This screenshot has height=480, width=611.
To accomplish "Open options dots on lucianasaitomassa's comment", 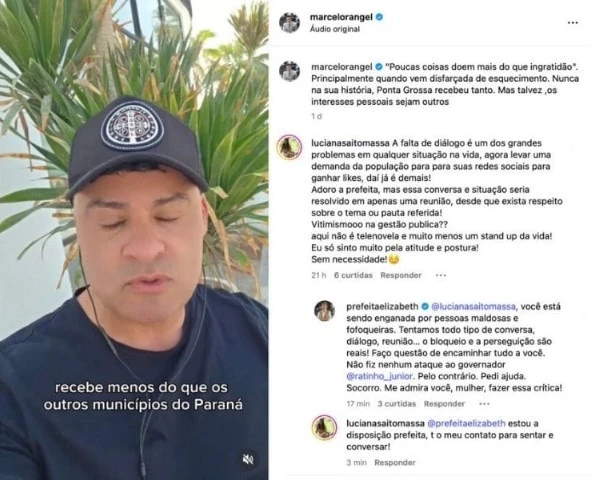I will click(x=441, y=275).
